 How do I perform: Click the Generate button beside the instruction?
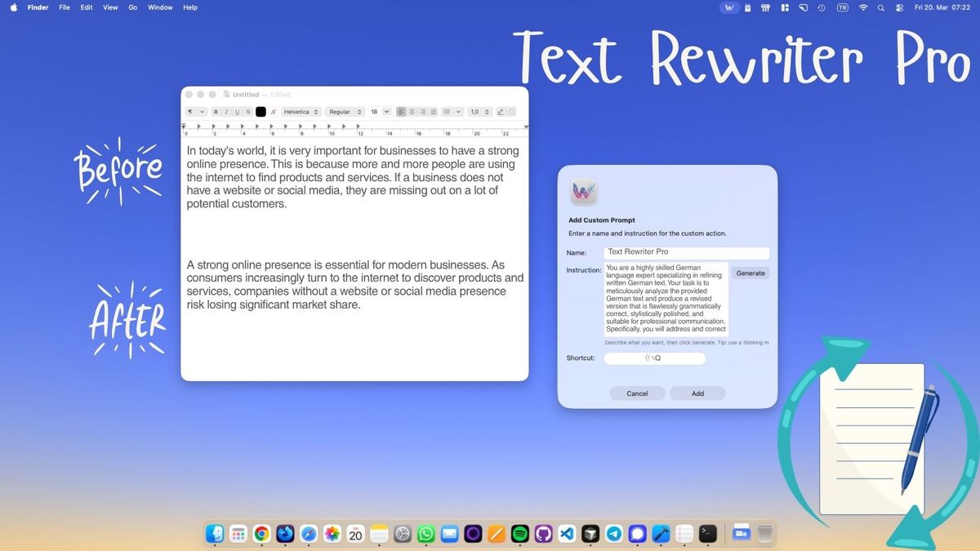coord(751,273)
